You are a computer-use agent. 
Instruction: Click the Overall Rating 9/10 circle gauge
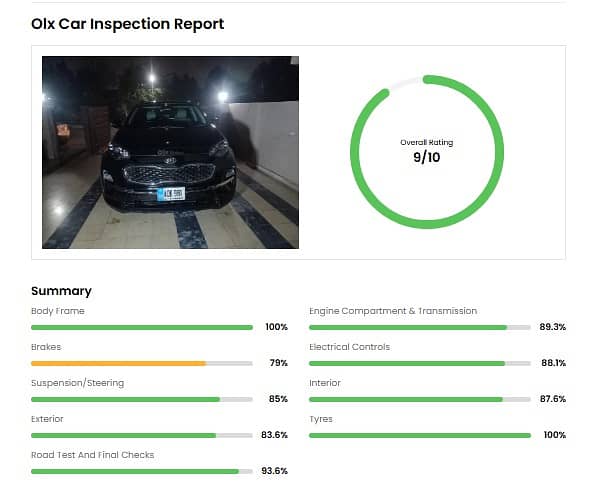click(426, 152)
